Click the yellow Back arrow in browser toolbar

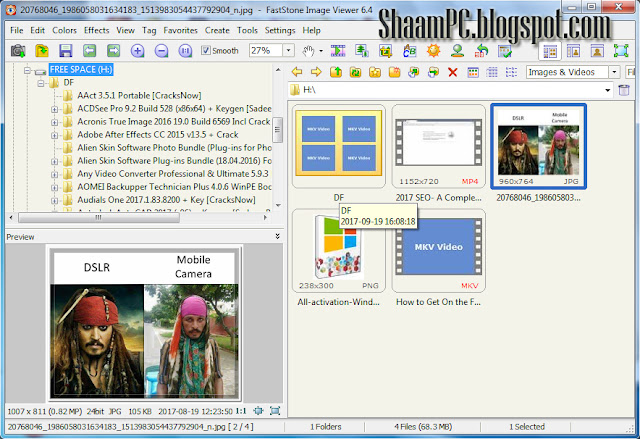[x=297, y=72]
